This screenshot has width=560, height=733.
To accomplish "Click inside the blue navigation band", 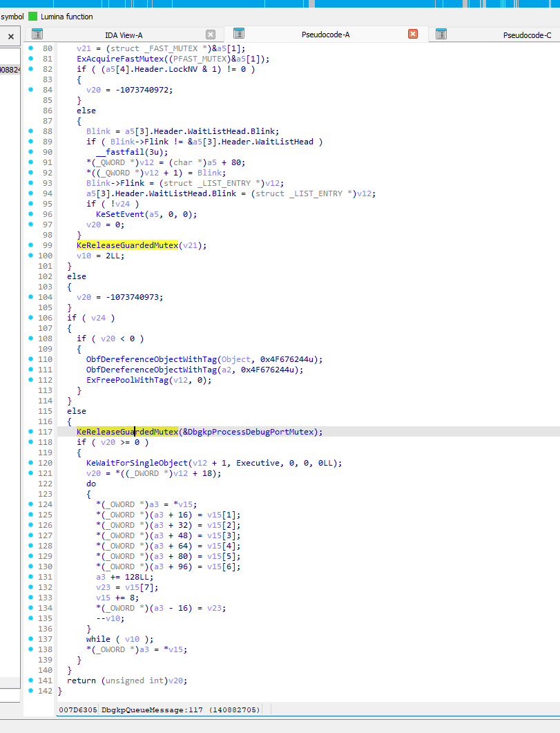I will [x=276, y=4].
